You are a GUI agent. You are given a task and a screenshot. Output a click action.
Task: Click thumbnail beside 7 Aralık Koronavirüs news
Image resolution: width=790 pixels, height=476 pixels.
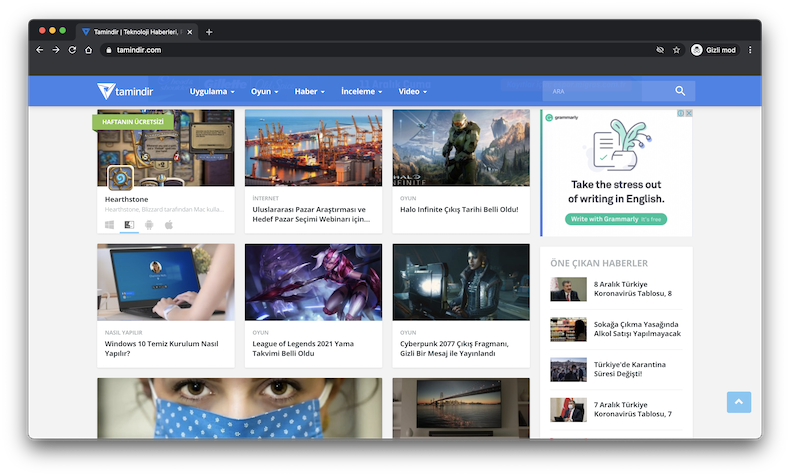568,410
